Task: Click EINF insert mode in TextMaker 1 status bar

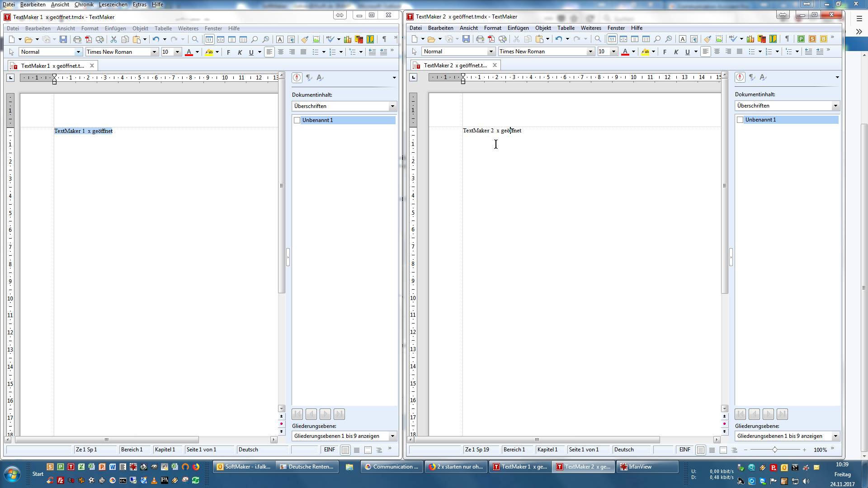Action: [x=329, y=450]
